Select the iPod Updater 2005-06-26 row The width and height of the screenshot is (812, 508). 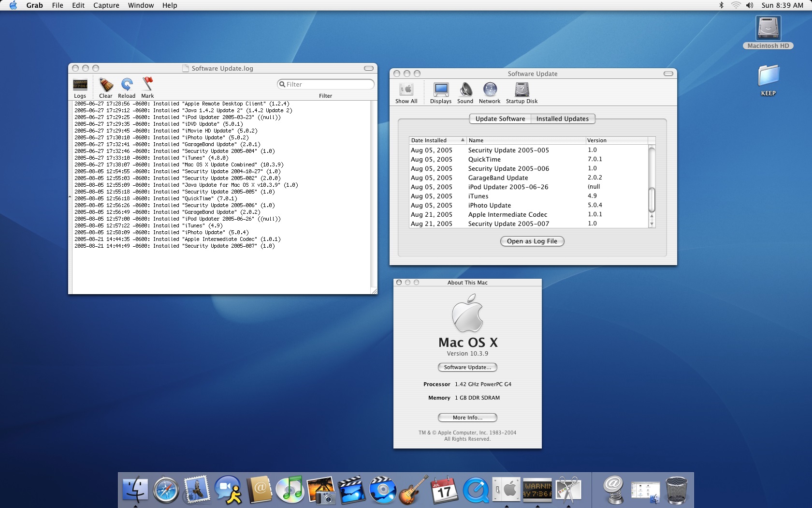pyautogui.click(x=528, y=187)
